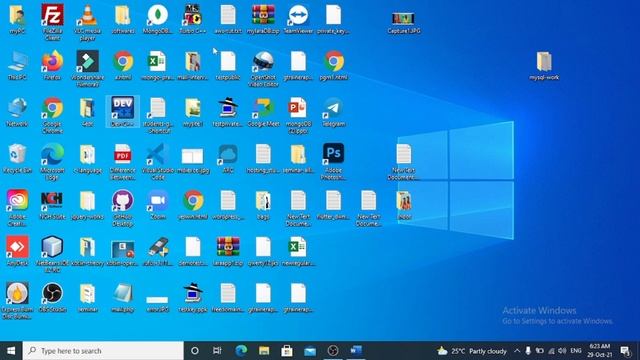The height and width of the screenshot is (360, 640).
Task: Select the seminar folder icon
Action: 87,294
